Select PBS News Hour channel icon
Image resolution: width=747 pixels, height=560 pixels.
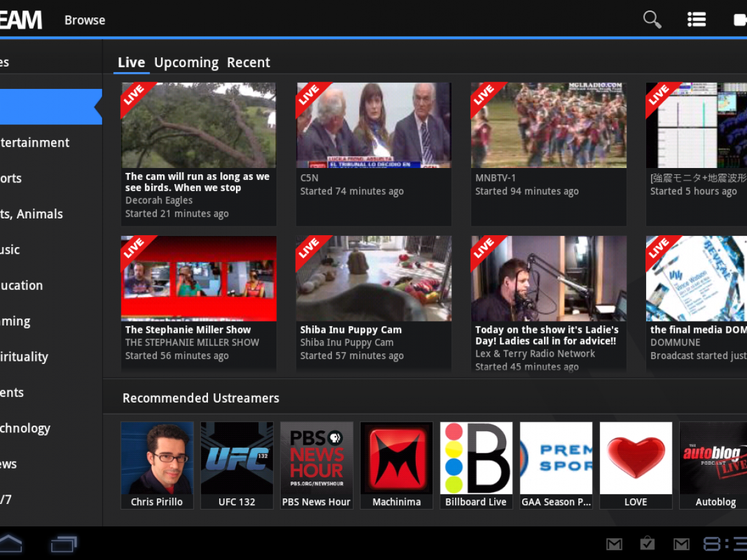pos(316,459)
